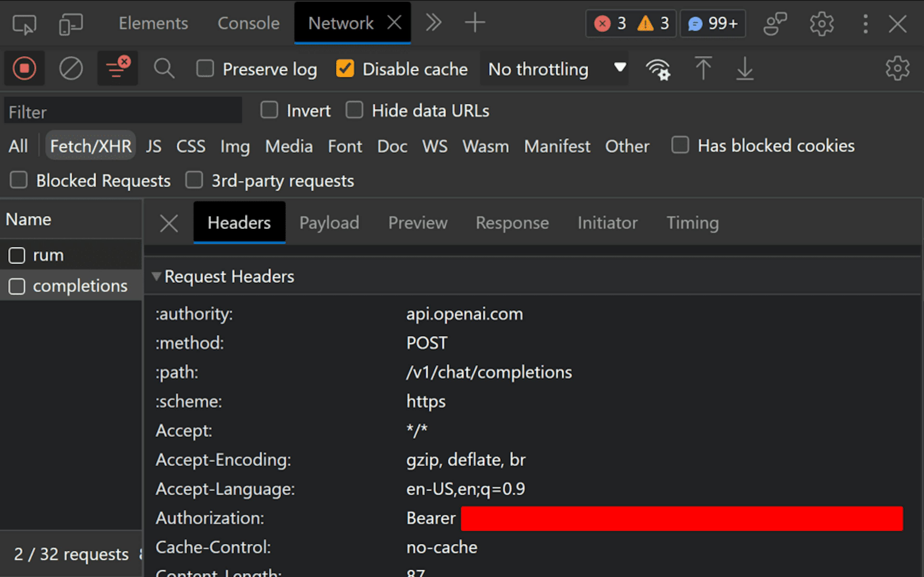
Task: Filter requests by JS type
Action: [x=154, y=146]
